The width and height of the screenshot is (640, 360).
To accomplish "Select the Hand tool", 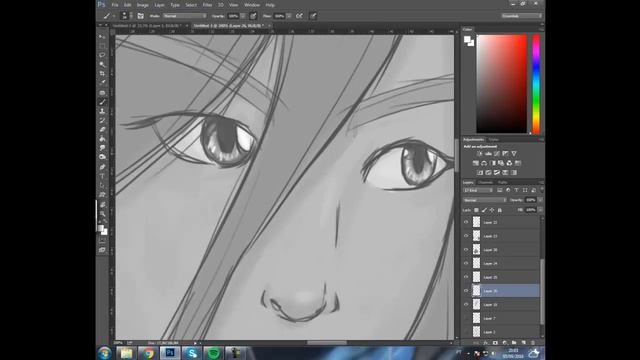I will tap(102, 204).
